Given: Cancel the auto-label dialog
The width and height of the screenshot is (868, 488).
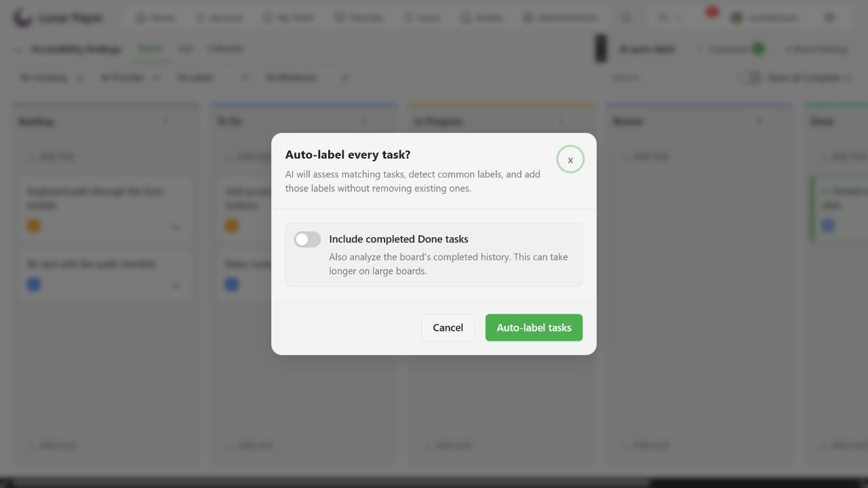Looking at the screenshot, I should [448, 327].
